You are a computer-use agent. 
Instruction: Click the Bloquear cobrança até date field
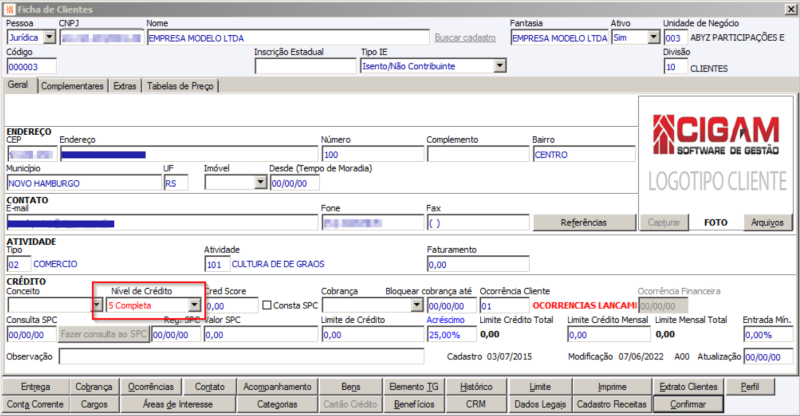[x=452, y=306]
